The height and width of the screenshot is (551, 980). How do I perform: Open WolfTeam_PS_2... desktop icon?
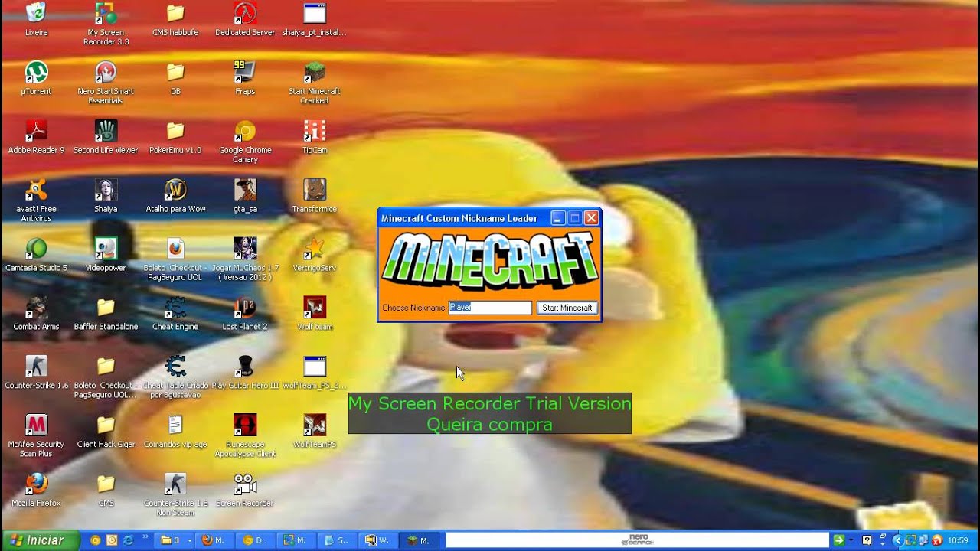314,373
